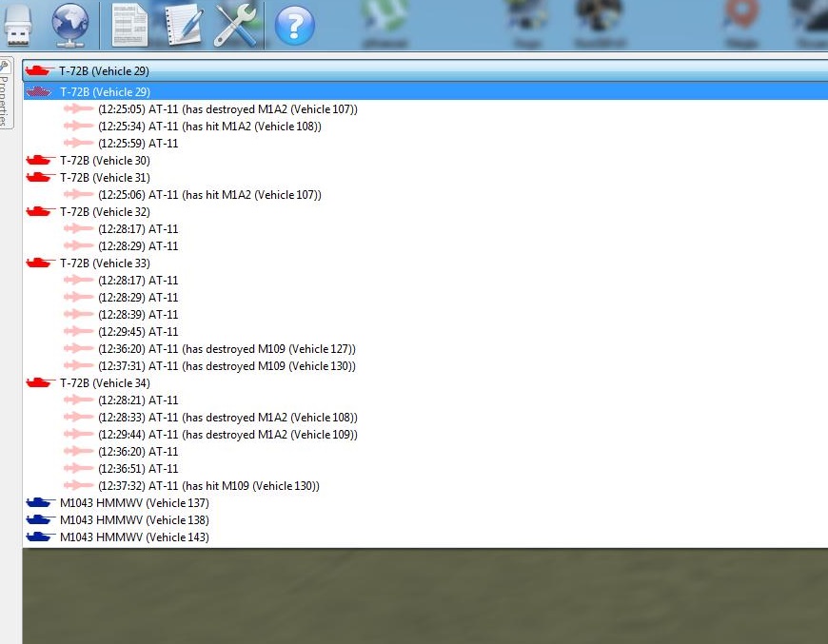The width and height of the screenshot is (828, 644).
Task: Select highlighted T-72B (Vehicle 29) list row
Action: (x=425, y=92)
